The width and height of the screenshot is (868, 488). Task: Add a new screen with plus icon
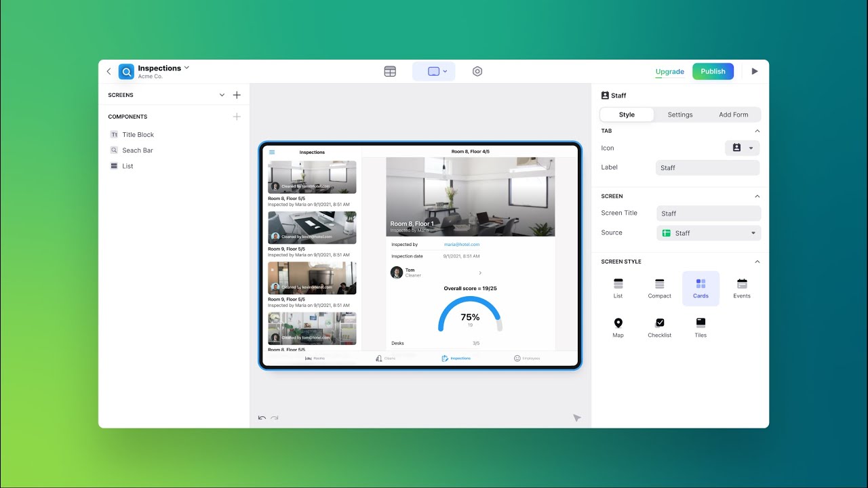coord(237,95)
